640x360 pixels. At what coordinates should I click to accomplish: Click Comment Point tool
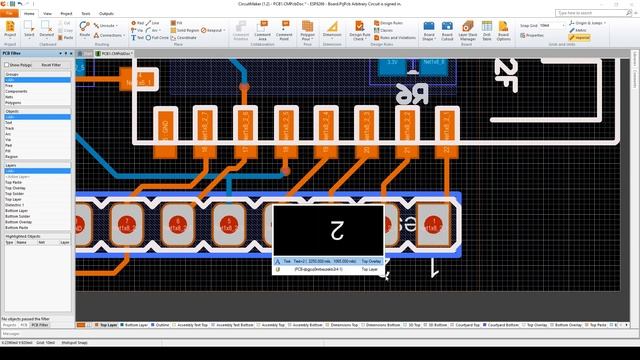tap(284, 30)
